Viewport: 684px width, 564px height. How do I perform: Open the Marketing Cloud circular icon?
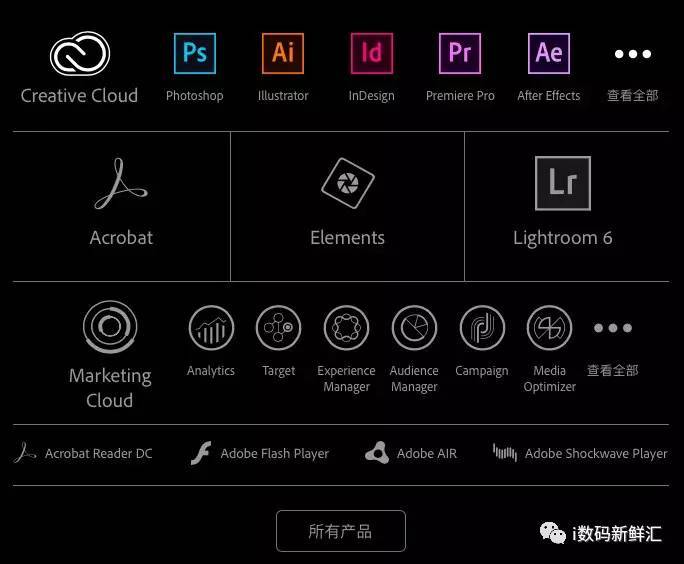pos(110,327)
